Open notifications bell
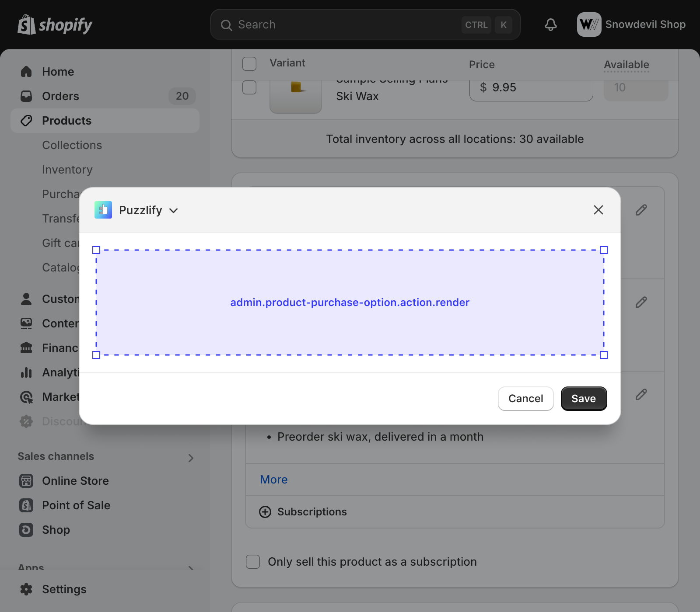 pos(550,25)
